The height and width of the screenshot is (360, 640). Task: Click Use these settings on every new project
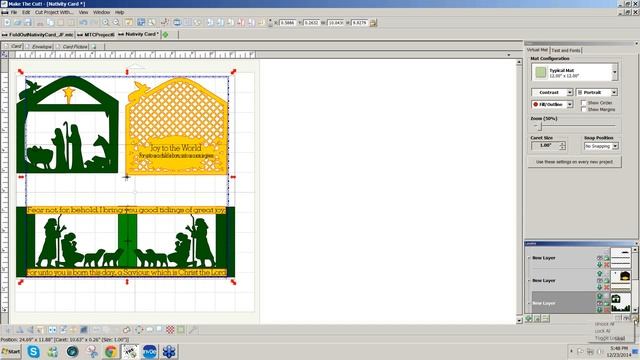click(574, 162)
